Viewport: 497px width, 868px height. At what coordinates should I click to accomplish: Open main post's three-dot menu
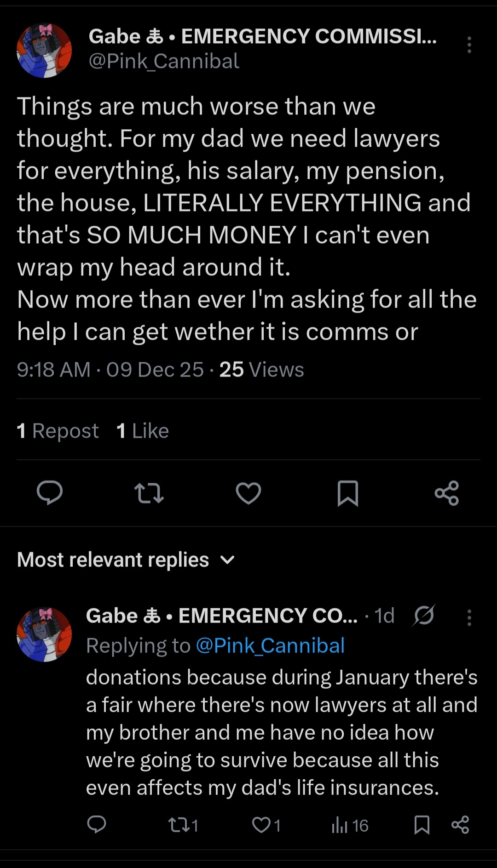(469, 45)
